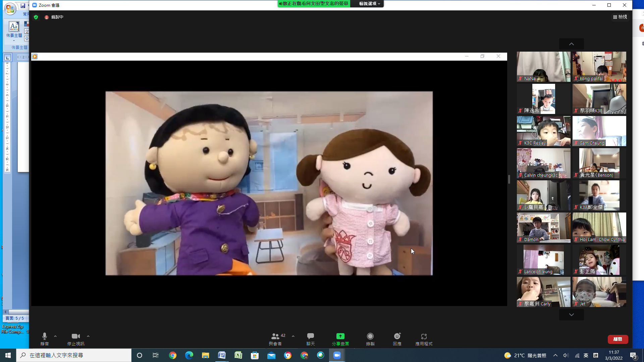The width and height of the screenshot is (644, 362).
Task: Open the weather widget showing 21°C
Action: 525,355
